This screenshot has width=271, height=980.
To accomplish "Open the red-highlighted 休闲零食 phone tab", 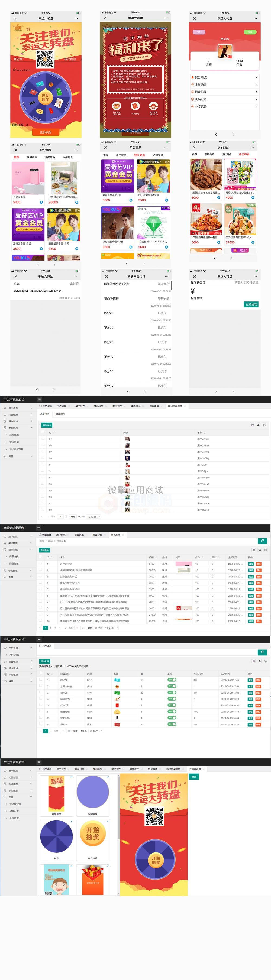I will coord(244,154).
